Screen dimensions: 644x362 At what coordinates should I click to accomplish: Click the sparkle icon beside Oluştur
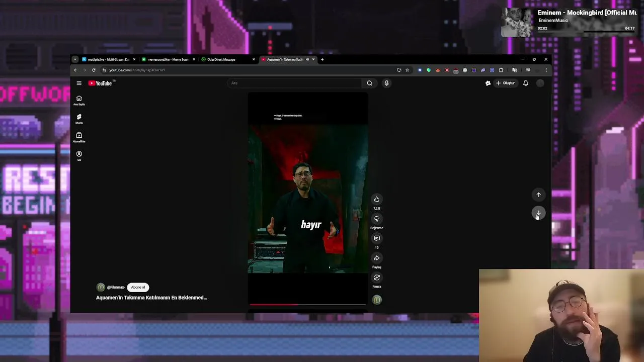tap(488, 83)
